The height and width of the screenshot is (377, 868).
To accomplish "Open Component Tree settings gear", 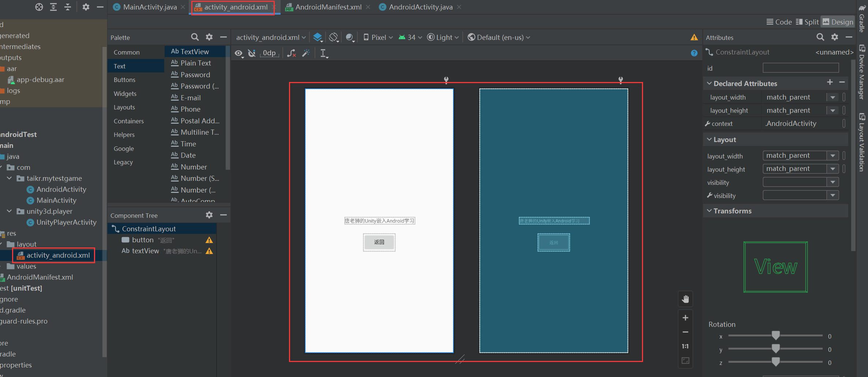I will coord(209,215).
